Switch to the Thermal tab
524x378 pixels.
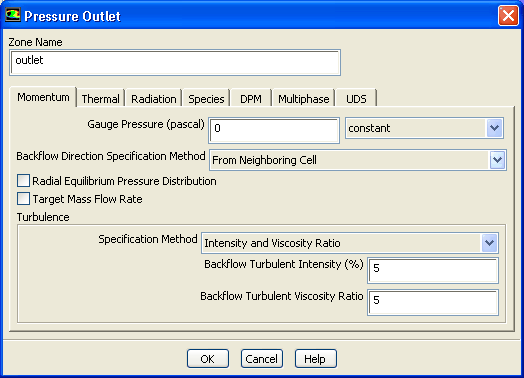coord(100,99)
